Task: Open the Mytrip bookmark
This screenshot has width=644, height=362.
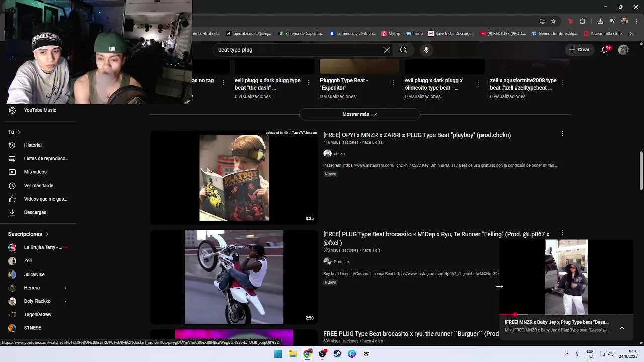Action: click(x=391, y=34)
